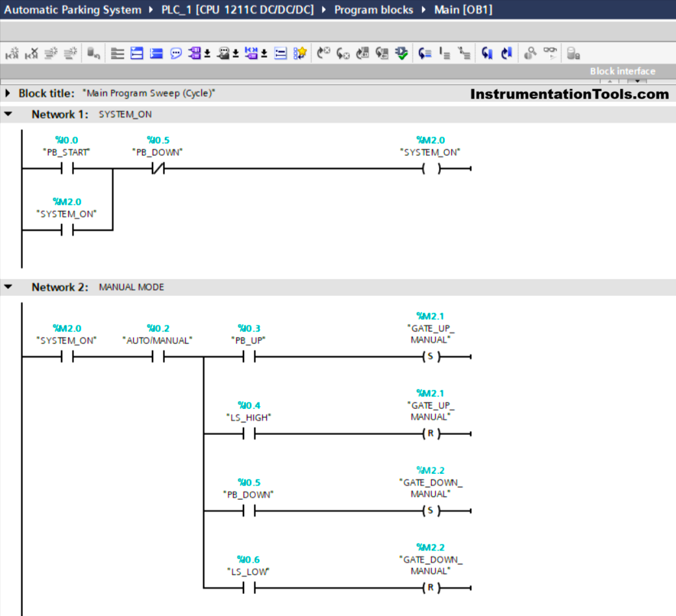
Task: Click Main [OB1] breadcrumb
Action: click(x=463, y=10)
